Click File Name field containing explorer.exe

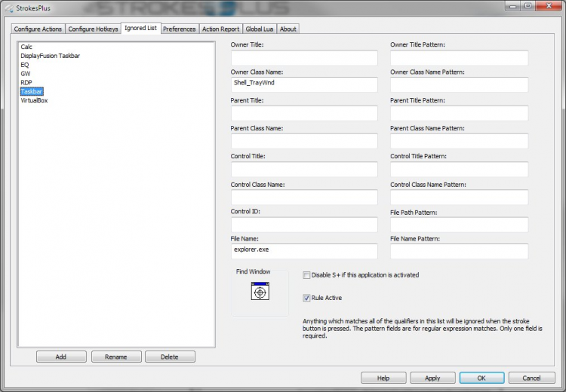[x=304, y=251]
